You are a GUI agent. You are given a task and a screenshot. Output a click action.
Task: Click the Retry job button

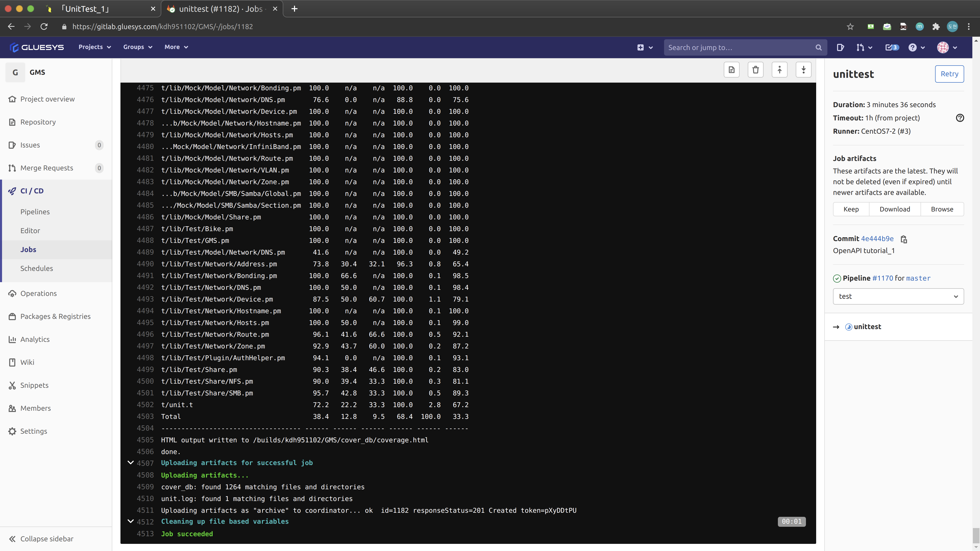949,74
